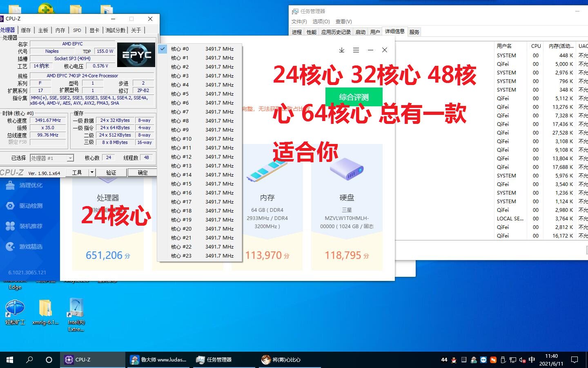This screenshot has height=368, width=588.
Task: Click the download arrow icon in Ludashi title bar
Action: (342, 50)
